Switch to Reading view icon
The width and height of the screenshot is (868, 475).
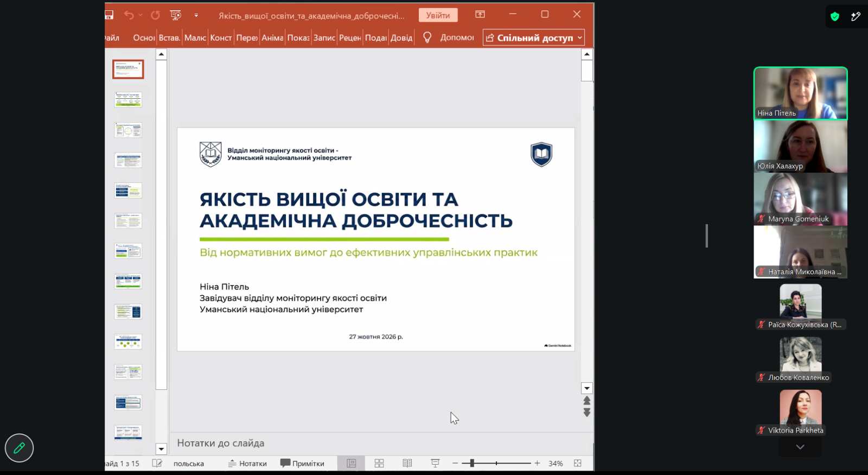pos(407,463)
